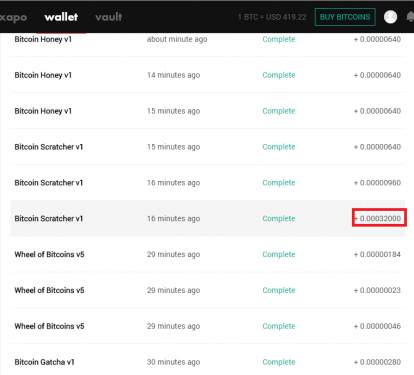Image resolution: width=414 pixels, height=375 pixels.
Task: Click the Wheel of Bitcoins v5 +0.00000046 row
Action: tap(208, 326)
